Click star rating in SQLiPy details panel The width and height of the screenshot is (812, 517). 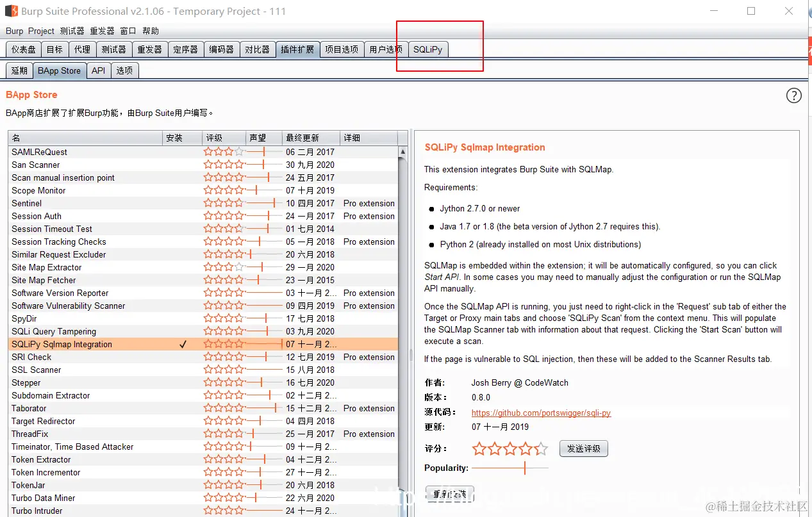tap(510, 448)
